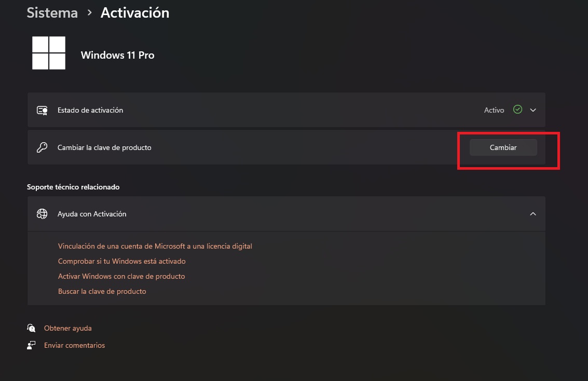The image size is (588, 381).
Task: Click the Obtener ayuda link
Action: pyautogui.click(x=67, y=328)
